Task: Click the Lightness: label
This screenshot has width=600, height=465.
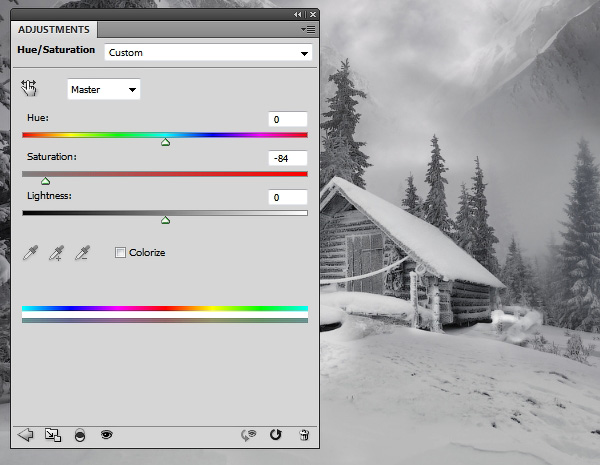Action: point(49,196)
